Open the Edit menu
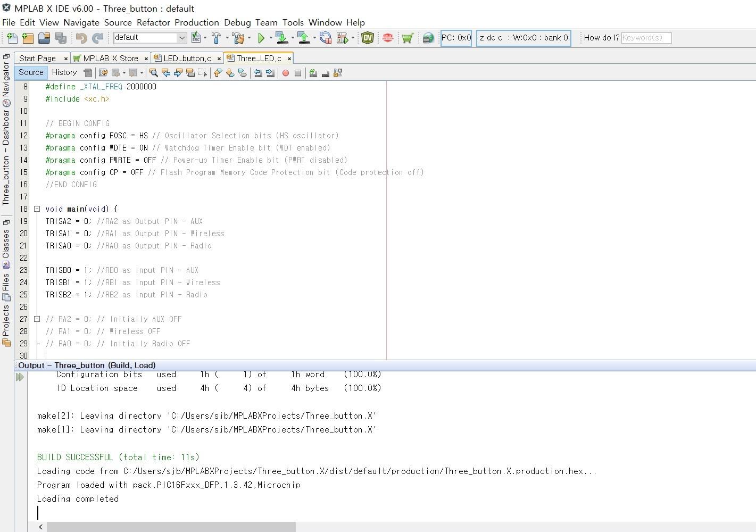The height and width of the screenshot is (532, 756). pos(27,22)
